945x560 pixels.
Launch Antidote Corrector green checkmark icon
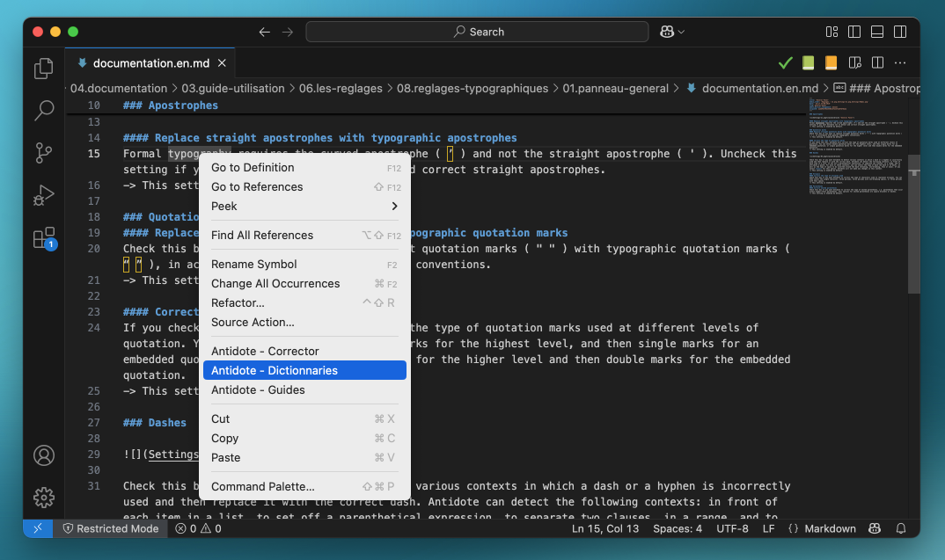coord(785,63)
